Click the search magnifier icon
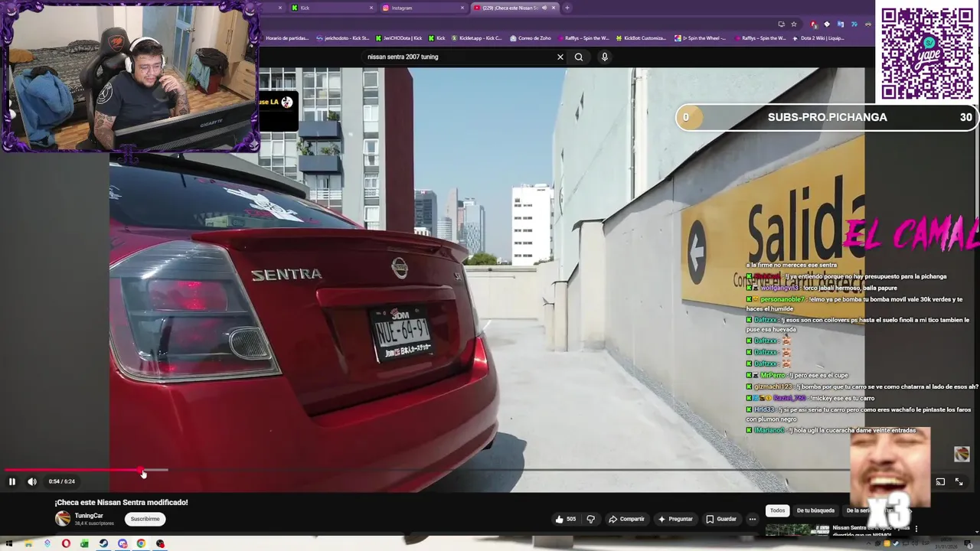 click(579, 57)
